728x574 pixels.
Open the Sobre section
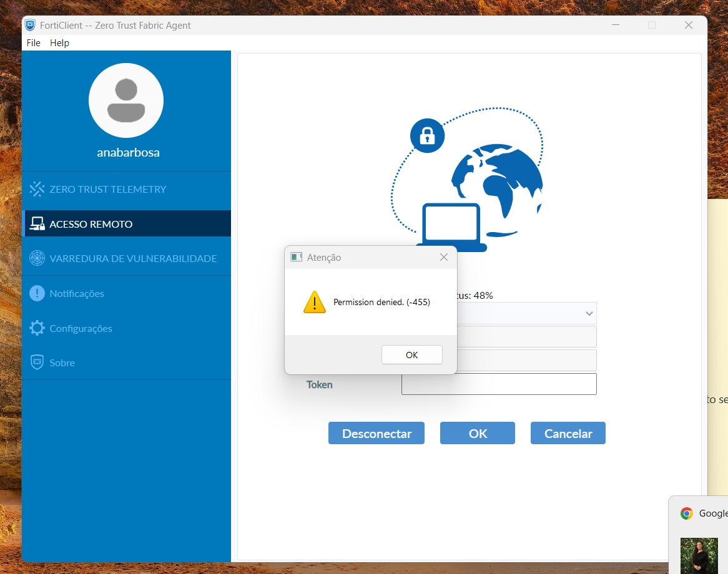coord(126,362)
